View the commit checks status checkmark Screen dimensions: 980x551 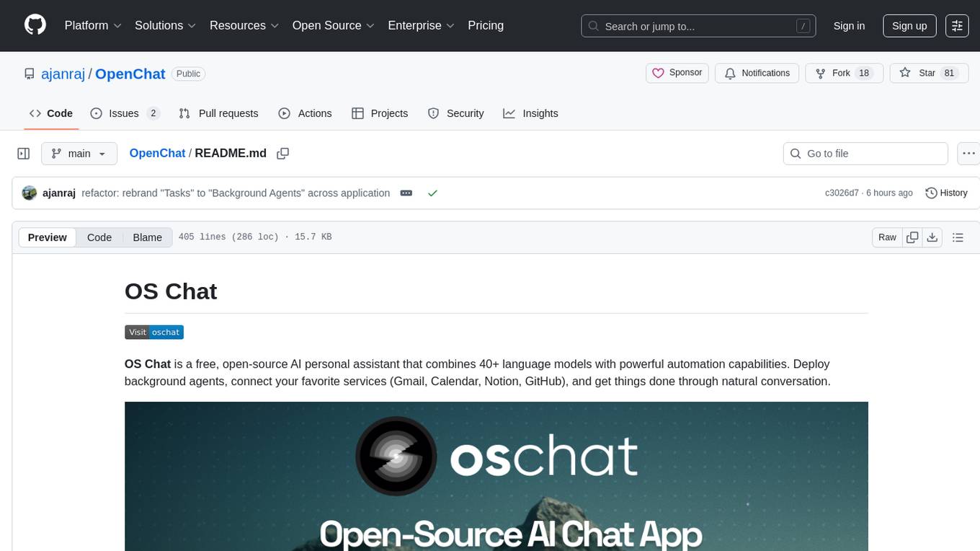click(432, 193)
